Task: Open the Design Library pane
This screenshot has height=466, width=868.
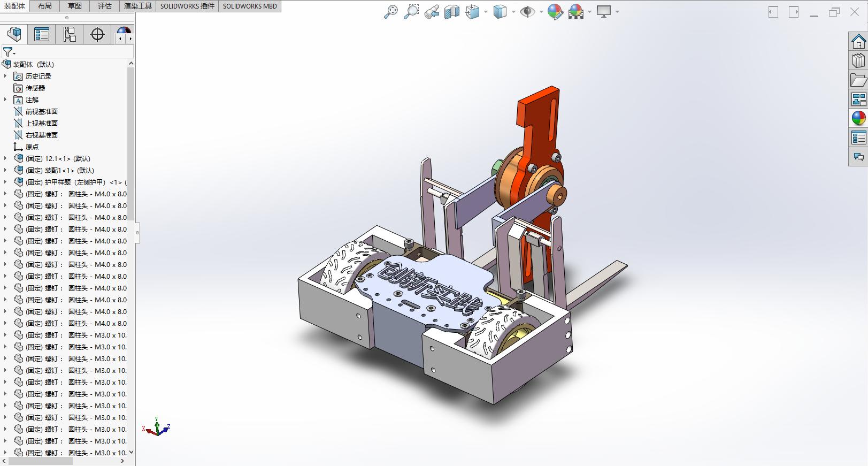Action: click(x=858, y=61)
